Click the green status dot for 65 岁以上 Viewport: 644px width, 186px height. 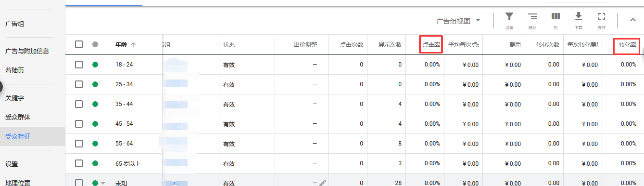pyautogui.click(x=95, y=164)
